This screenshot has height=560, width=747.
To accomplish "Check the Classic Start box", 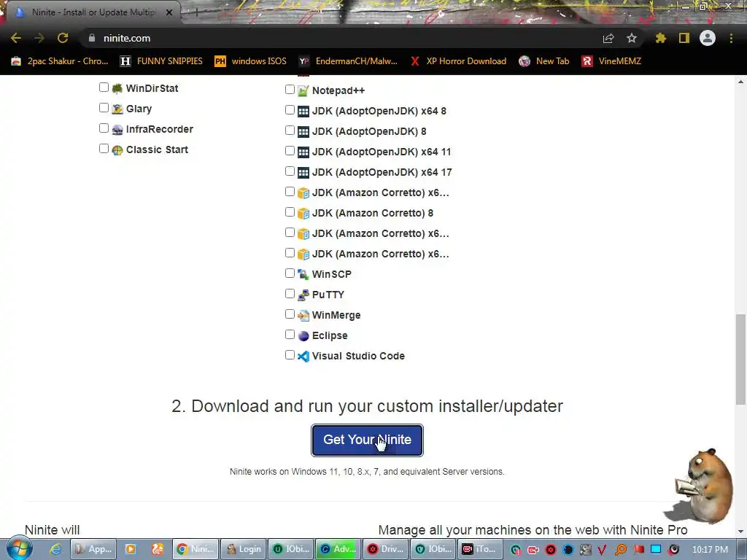I will [104, 149].
